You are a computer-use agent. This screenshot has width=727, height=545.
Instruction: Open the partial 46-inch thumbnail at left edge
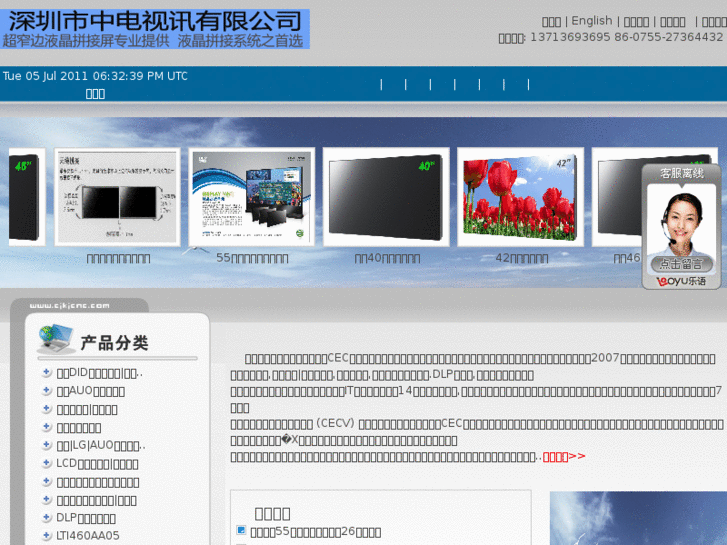click(x=27, y=197)
